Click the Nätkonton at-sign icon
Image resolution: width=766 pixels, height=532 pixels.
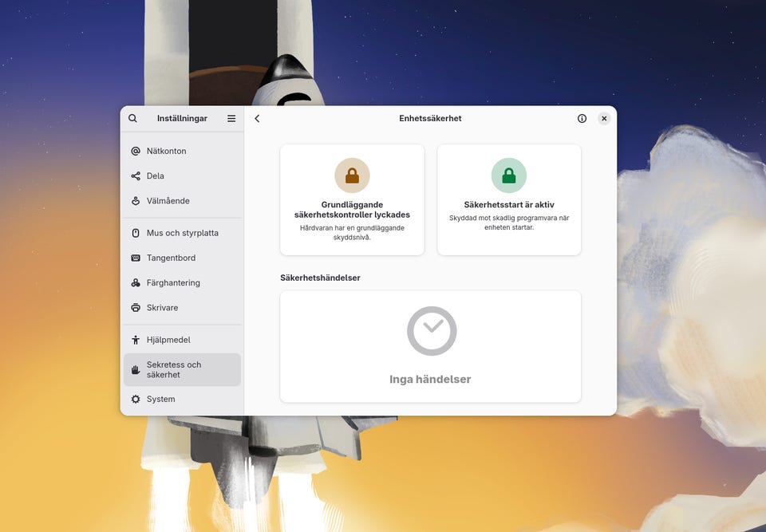click(136, 151)
